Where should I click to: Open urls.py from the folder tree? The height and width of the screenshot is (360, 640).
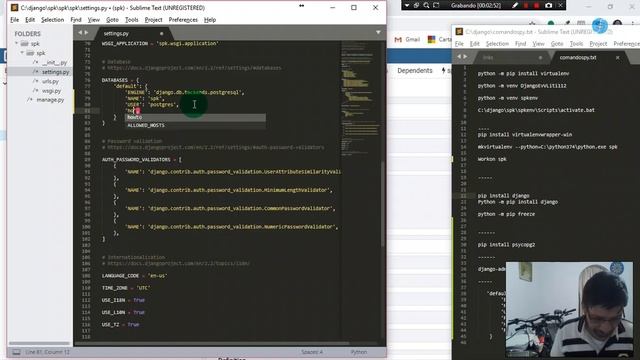(x=51, y=81)
